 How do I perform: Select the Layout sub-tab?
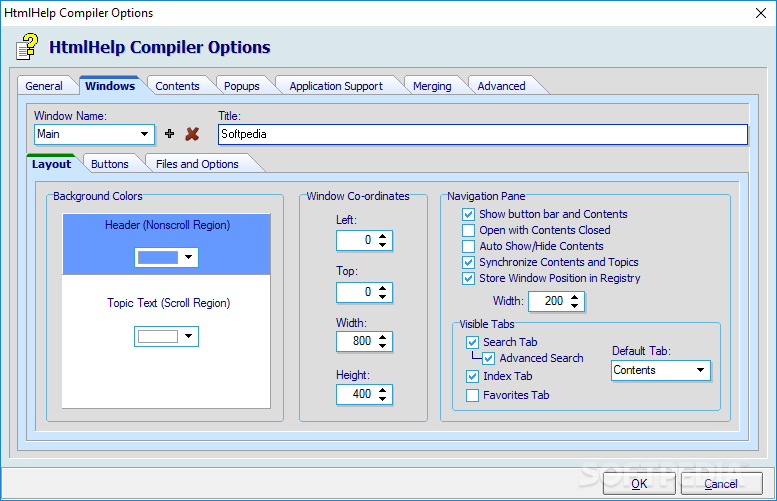(52, 164)
